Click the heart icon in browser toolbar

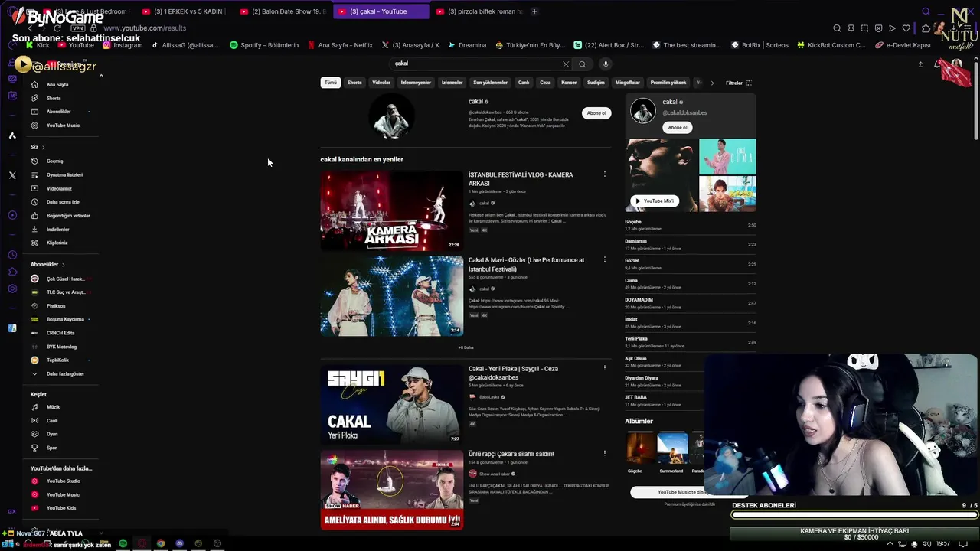point(906,28)
